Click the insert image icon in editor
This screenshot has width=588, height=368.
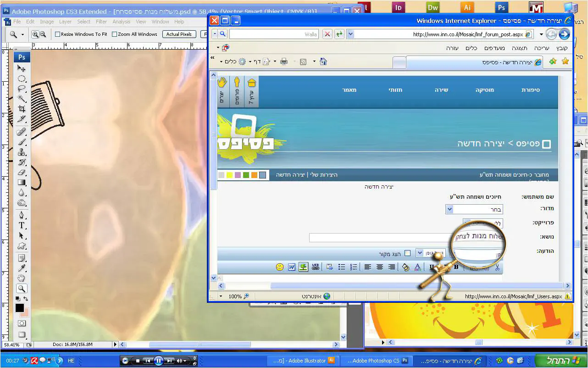coord(303,267)
